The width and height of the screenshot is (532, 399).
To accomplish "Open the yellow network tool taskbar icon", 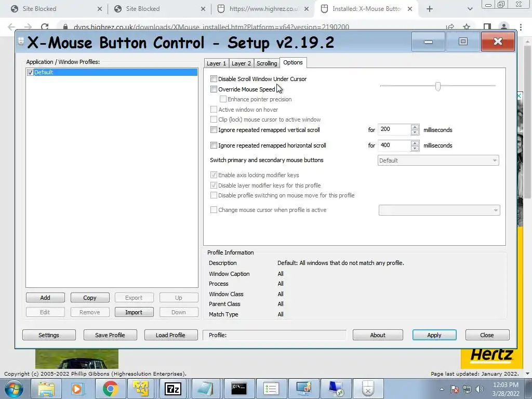I will (141, 389).
